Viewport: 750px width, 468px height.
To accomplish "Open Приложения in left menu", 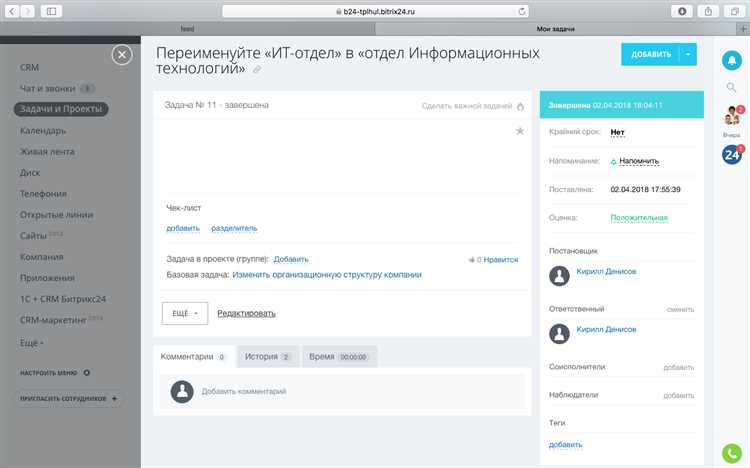I will (47, 278).
